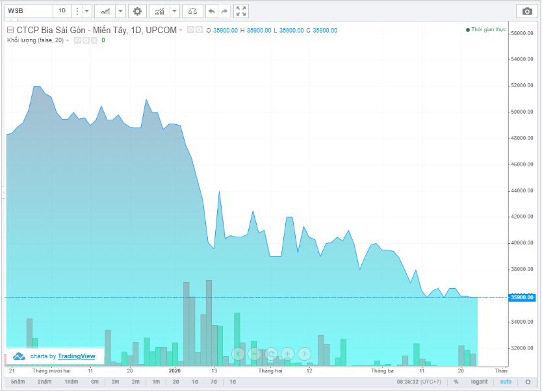Click the Tháng ba date label

(382, 371)
